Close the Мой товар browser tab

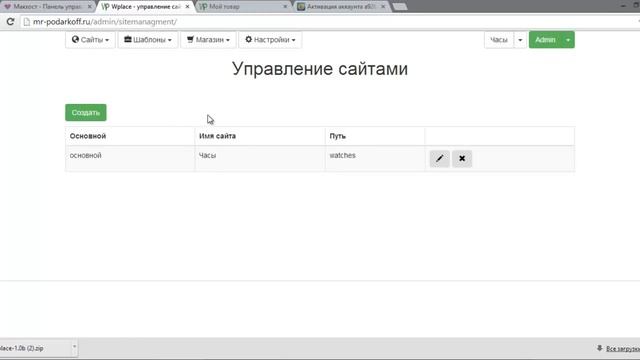pos(285,7)
